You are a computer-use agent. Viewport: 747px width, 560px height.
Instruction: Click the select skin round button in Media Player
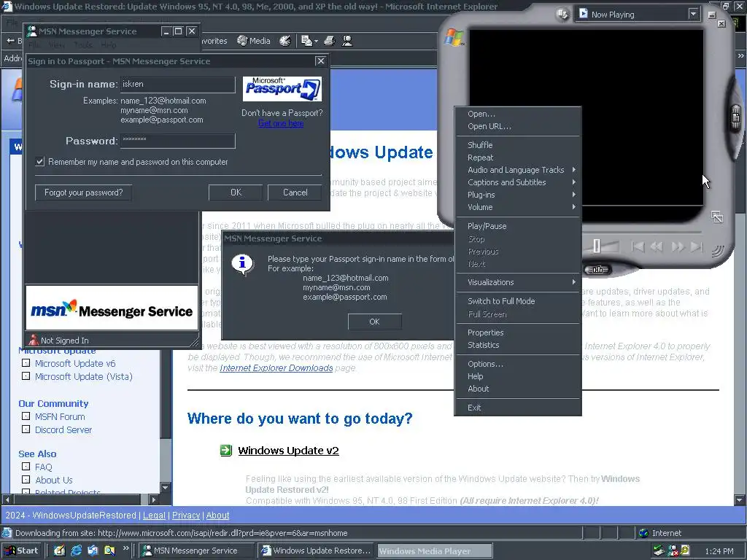[x=562, y=14]
